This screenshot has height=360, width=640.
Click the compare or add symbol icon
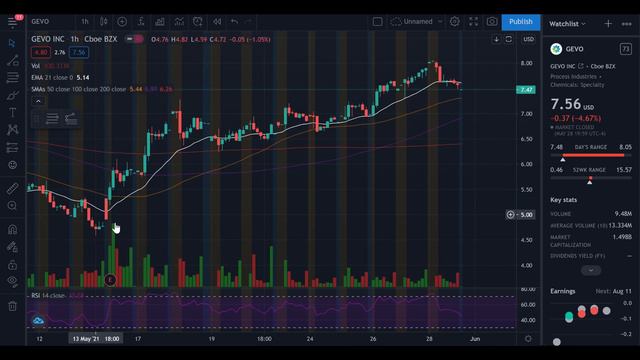[122, 22]
